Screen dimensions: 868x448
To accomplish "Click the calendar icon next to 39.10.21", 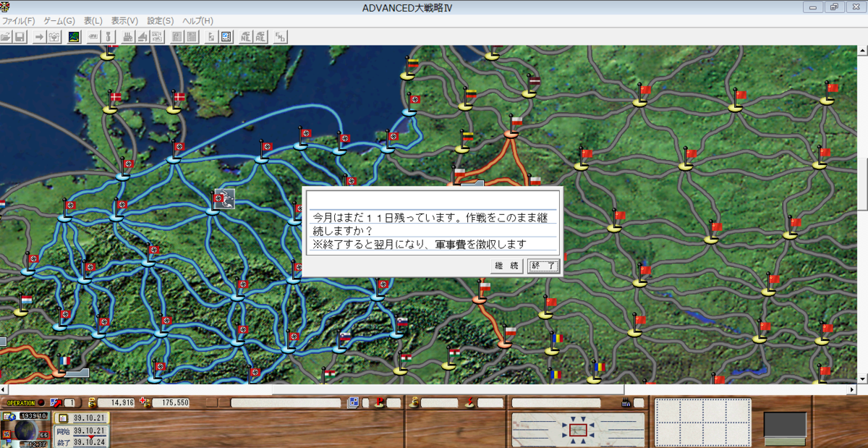I will point(62,418).
